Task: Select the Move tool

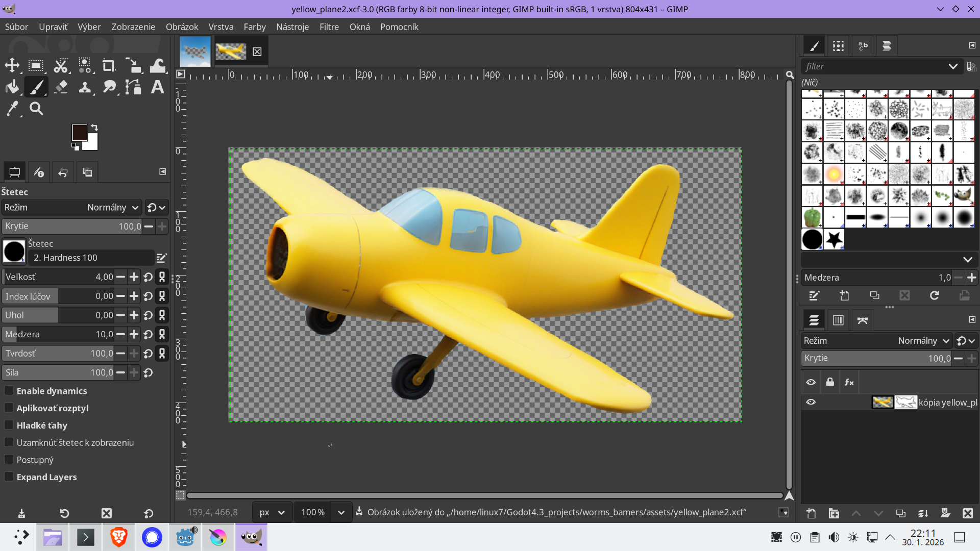Action: pos(12,65)
